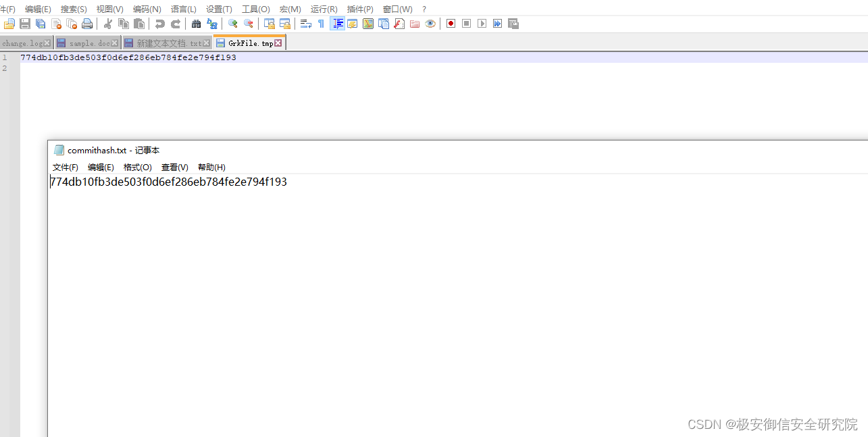Close current document using toolbar icon
868x437 pixels.
57,24
